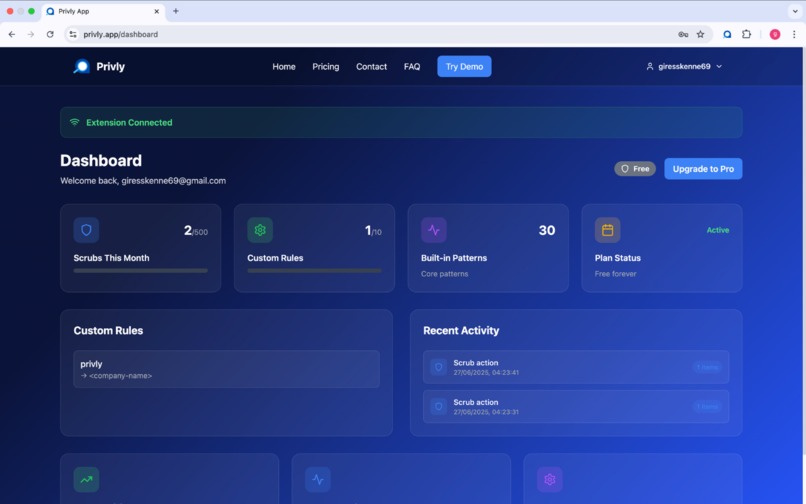Open the tab search dropdown arrow
The image size is (806, 504).
(795, 11)
